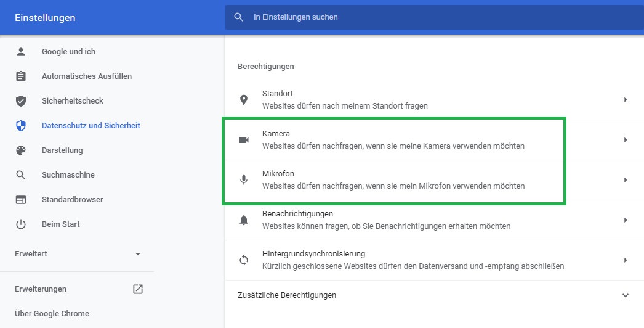
Task: Open the Darstellung section
Action: [x=62, y=150]
